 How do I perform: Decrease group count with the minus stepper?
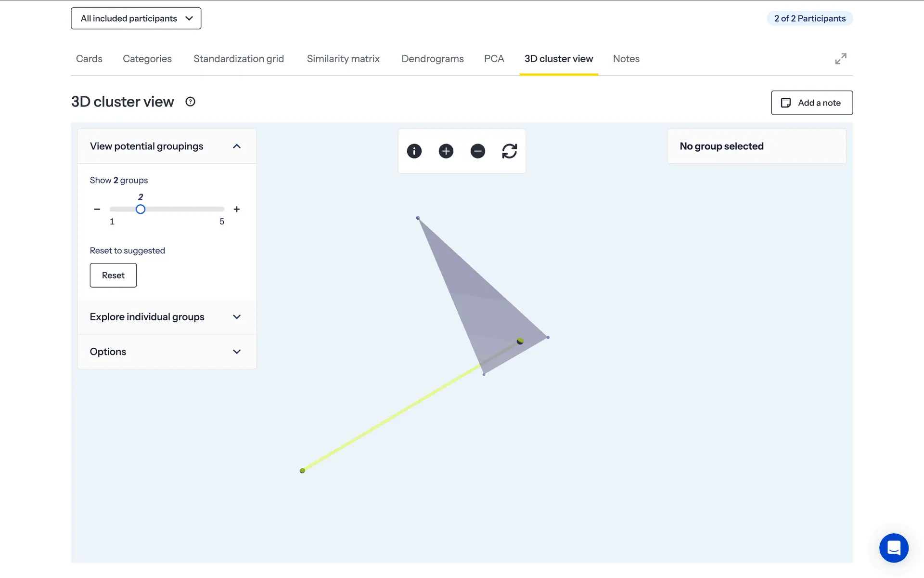point(97,209)
